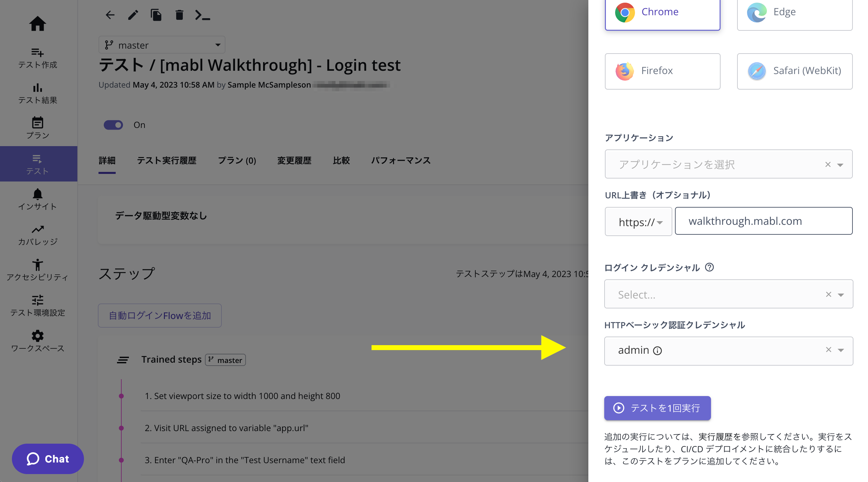Screen dimensions: 868x482
Task: Switch to the 詳細 tab
Action: [x=107, y=161]
